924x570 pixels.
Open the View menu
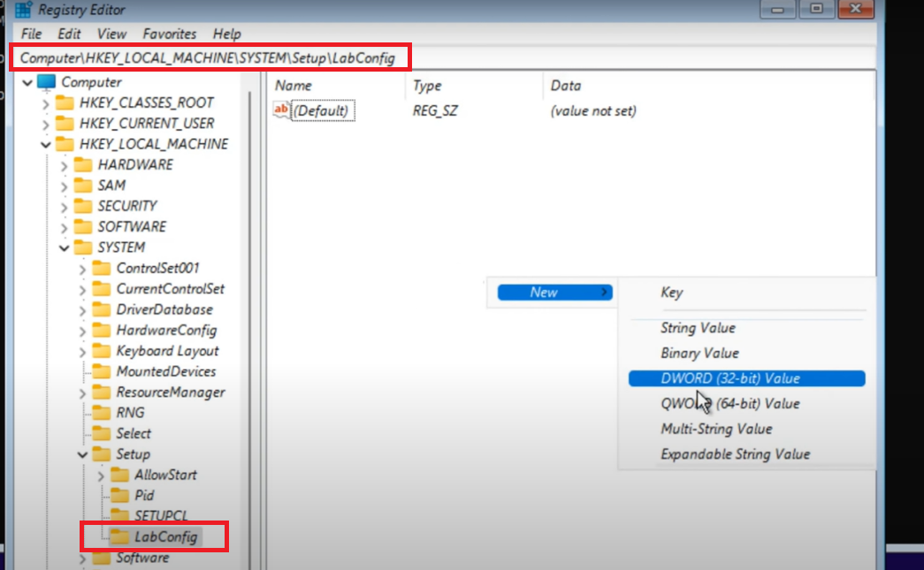[x=111, y=34]
